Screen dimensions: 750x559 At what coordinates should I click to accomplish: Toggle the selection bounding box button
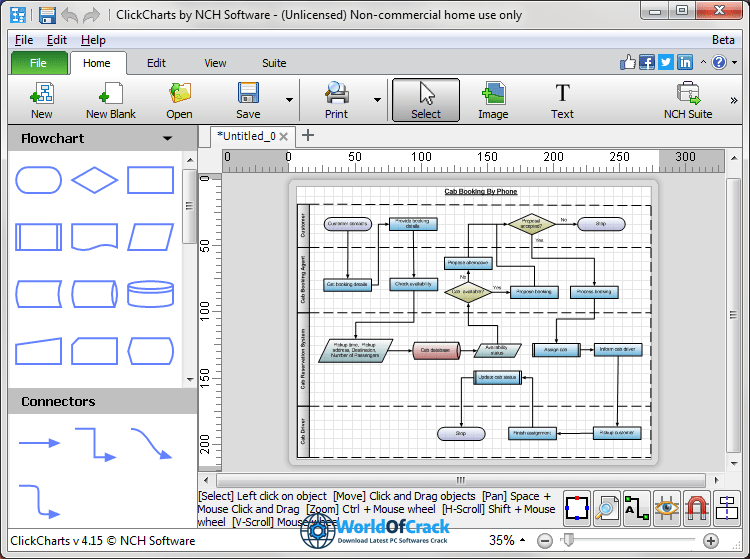[577, 508]
